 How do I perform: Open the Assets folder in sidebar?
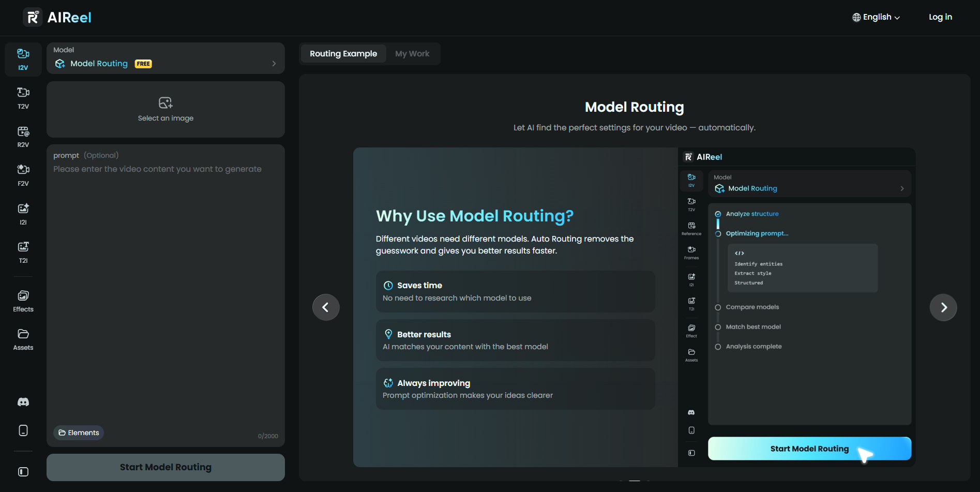tap(23, 339)
